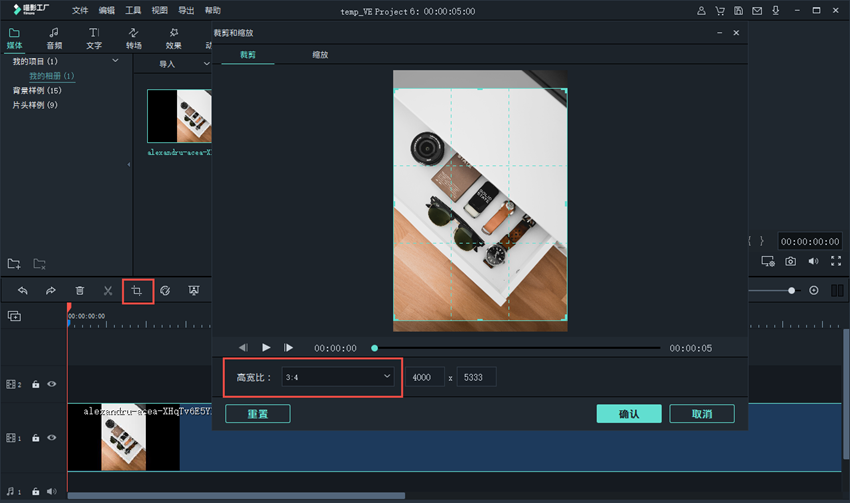Viewport: 850px width, 503px height.
Task: Collapse the media panel with side arrow
Action: (x=128, y=164)
